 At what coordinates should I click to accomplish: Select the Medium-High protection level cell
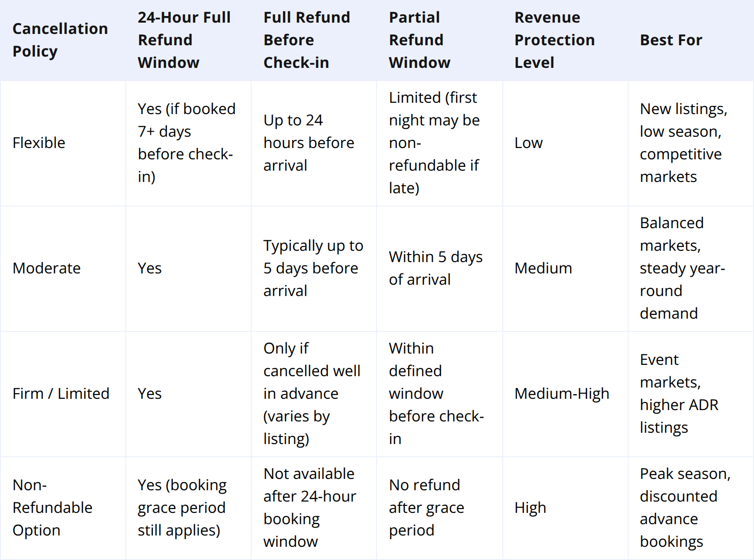(x=562, y=394)
